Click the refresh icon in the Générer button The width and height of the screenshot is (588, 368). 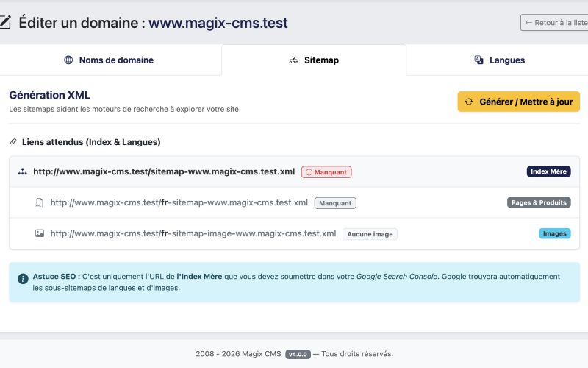(x=469, y=102)
